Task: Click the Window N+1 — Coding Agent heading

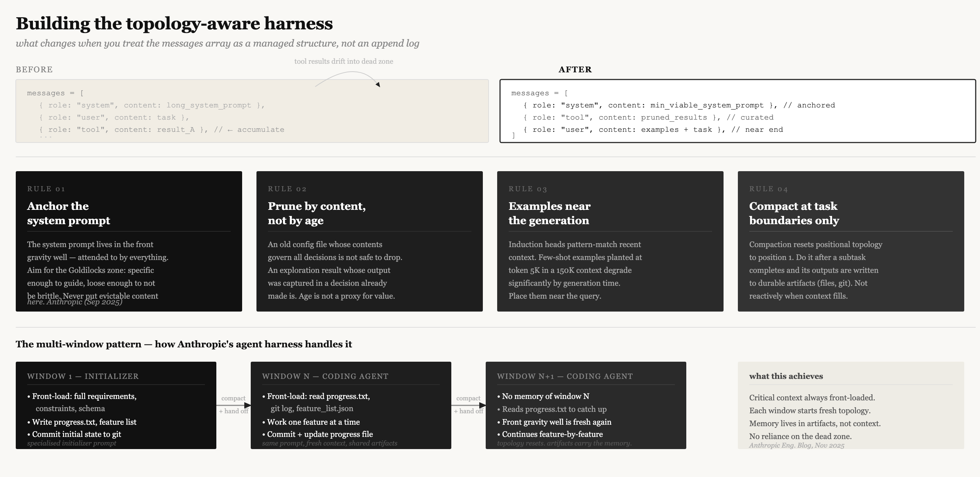Action: tap(565, 376)
